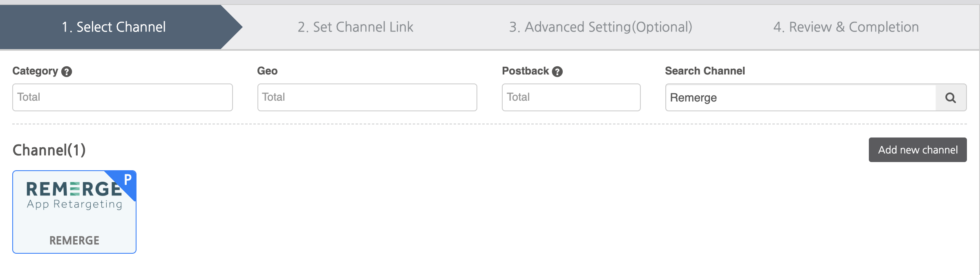This screenshot has height=275, width=980.
Task: Click the Search Channel field label
Action: tap(705, 70)
